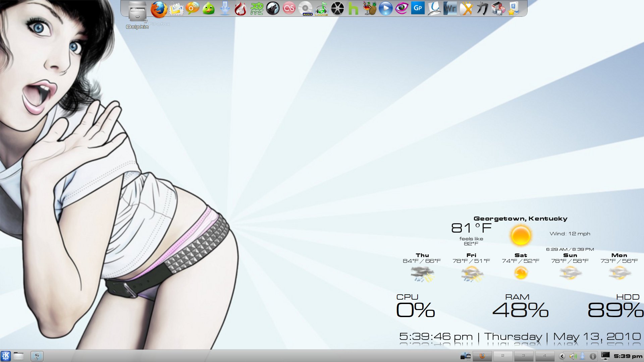Click the 81 °F current temperature

point(471,228)
